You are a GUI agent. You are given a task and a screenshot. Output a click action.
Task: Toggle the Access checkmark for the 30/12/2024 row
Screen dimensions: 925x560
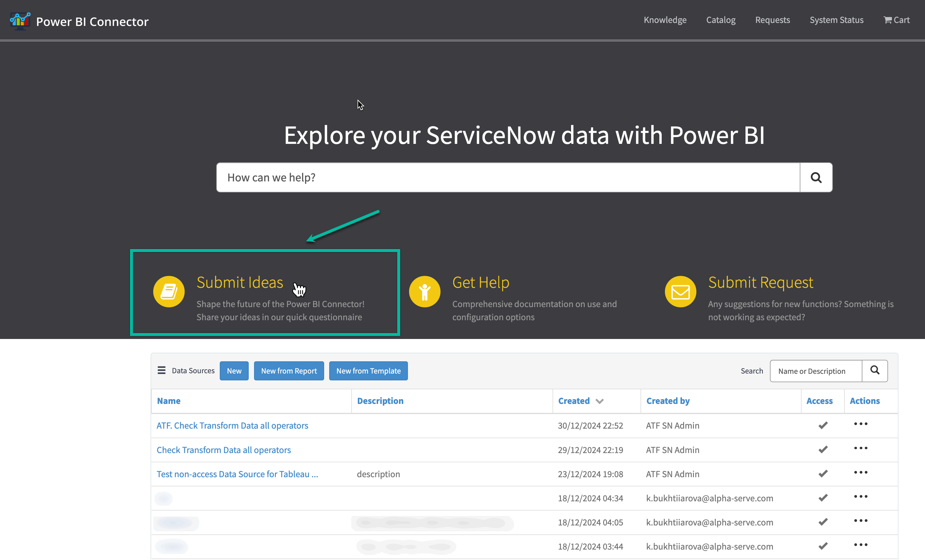coord(823,425)
